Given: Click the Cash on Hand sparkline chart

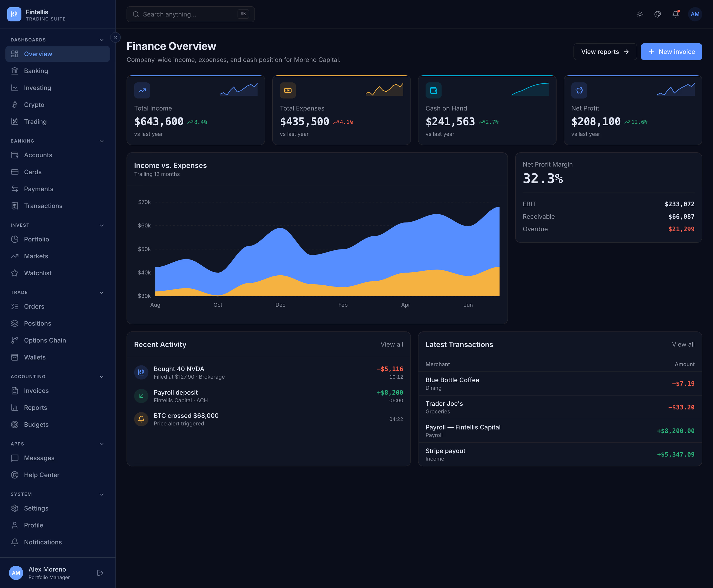Looking at the screenshot, I should pos(530,89).
